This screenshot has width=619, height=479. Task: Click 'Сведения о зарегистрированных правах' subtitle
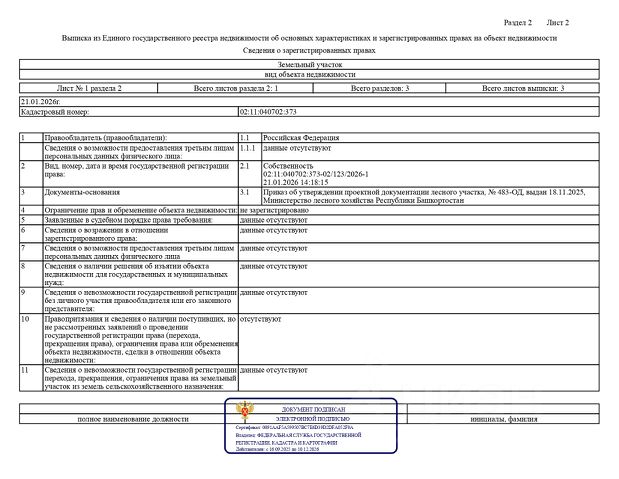309,51
